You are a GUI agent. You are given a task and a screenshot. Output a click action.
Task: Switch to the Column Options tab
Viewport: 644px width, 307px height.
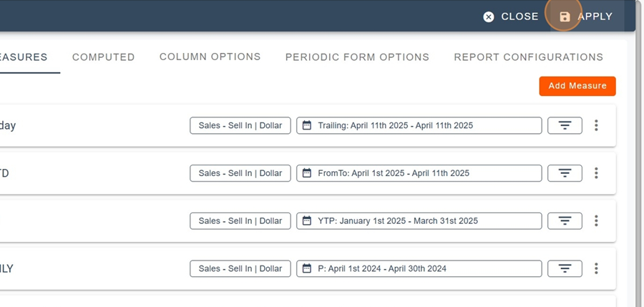point(210,57)
